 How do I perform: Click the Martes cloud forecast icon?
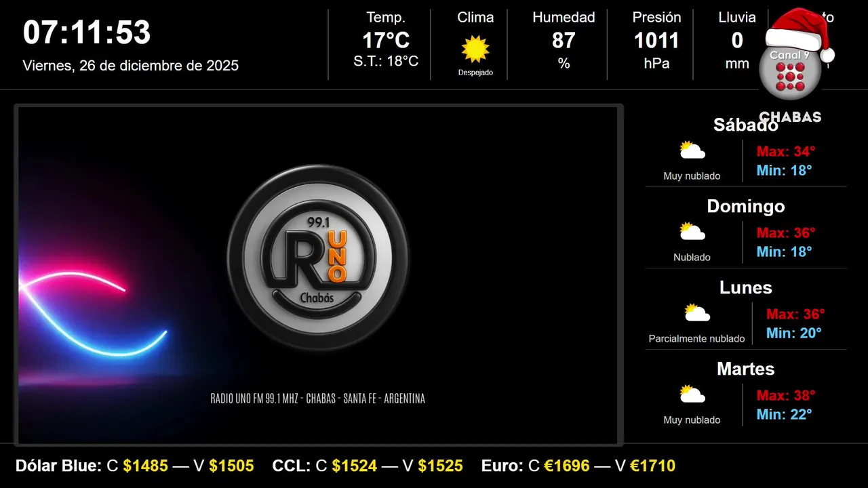click(692, 394)
